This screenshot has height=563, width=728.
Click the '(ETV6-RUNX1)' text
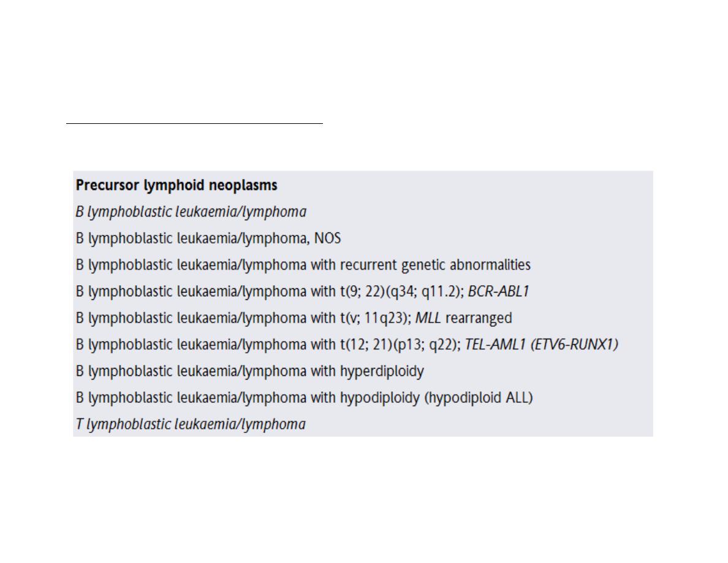click(574, 345)
